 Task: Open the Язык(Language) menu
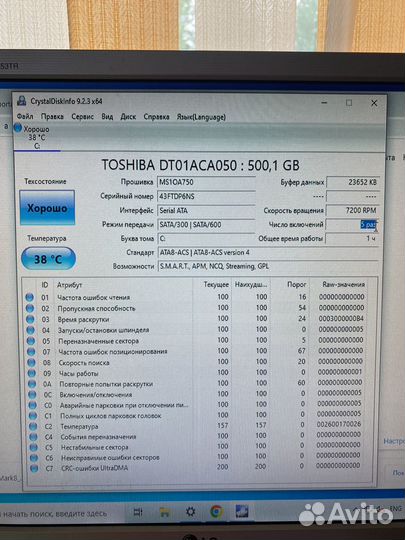(201, 117)
